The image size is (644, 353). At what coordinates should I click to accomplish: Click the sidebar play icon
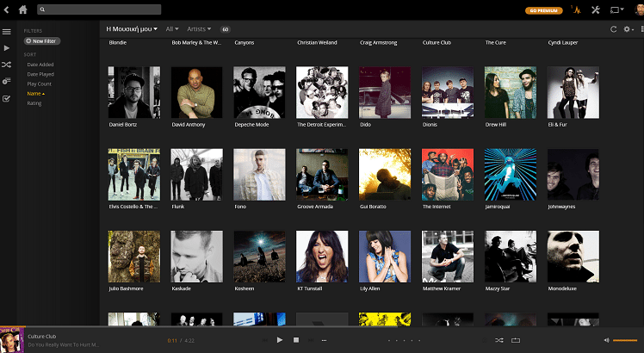[7, 48]
